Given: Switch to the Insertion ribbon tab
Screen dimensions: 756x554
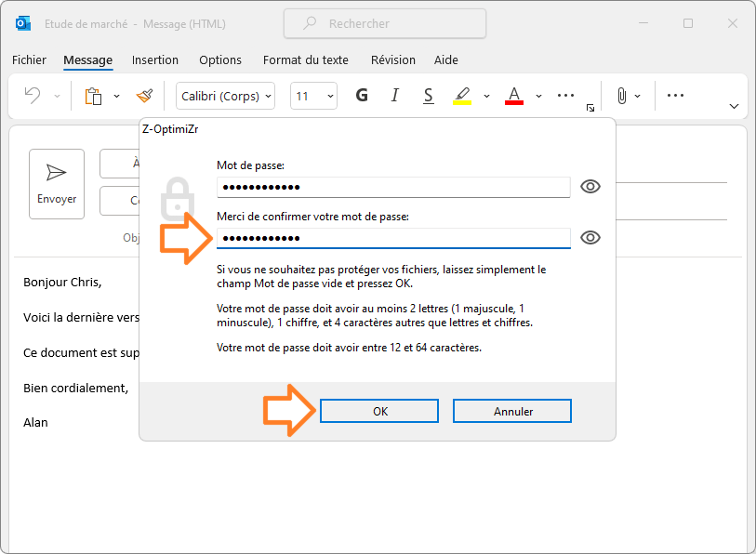Looking at the screenshot, I should 155,59.
